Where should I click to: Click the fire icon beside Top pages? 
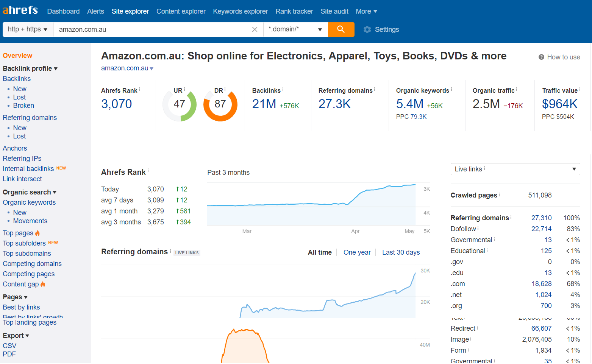click(37, 233)
